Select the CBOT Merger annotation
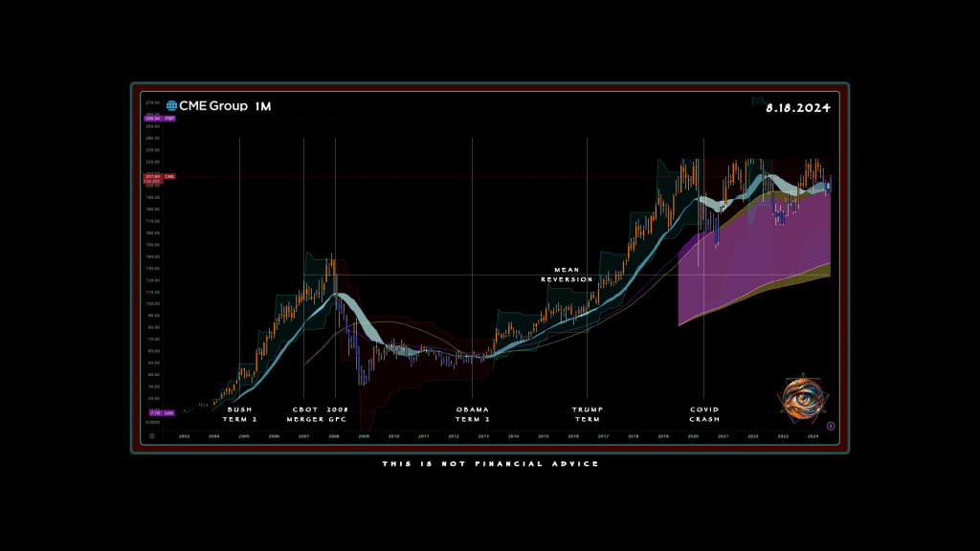This screenshot has width=980, height=551. coord(304,413)
